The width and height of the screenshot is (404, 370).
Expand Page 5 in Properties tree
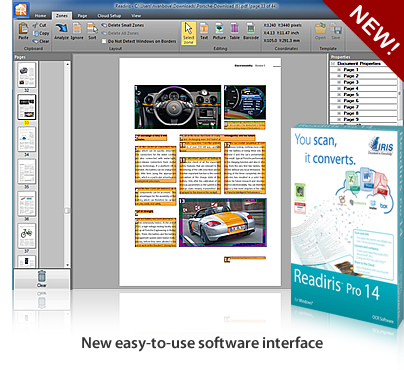pyautogui.click(x=339, y=95)
